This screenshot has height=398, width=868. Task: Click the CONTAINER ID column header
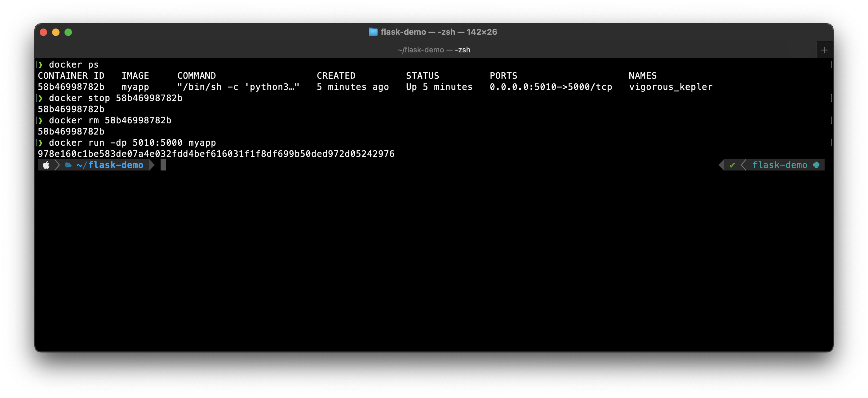click(71, 76)
